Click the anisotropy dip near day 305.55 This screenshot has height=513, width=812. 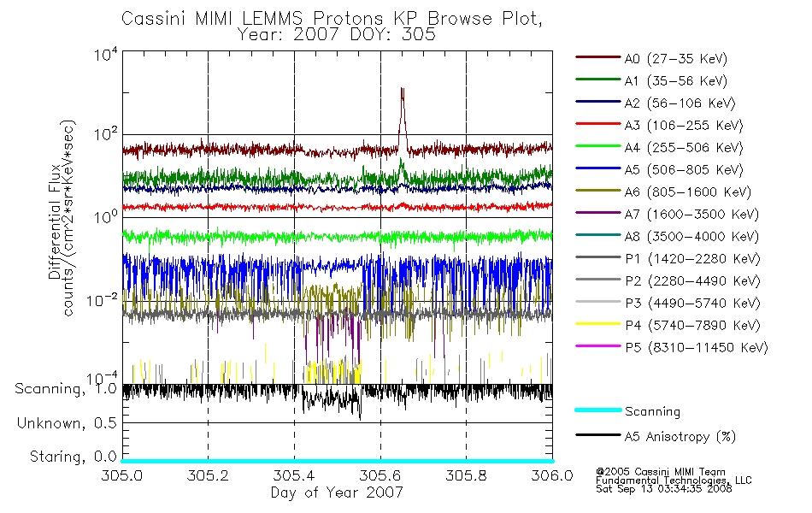point(359,416)
